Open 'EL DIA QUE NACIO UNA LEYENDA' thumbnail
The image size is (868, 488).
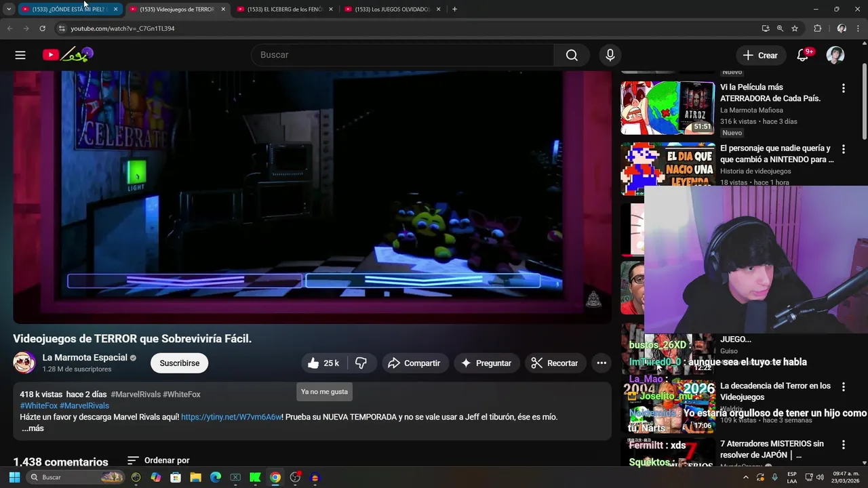point(668,169)
